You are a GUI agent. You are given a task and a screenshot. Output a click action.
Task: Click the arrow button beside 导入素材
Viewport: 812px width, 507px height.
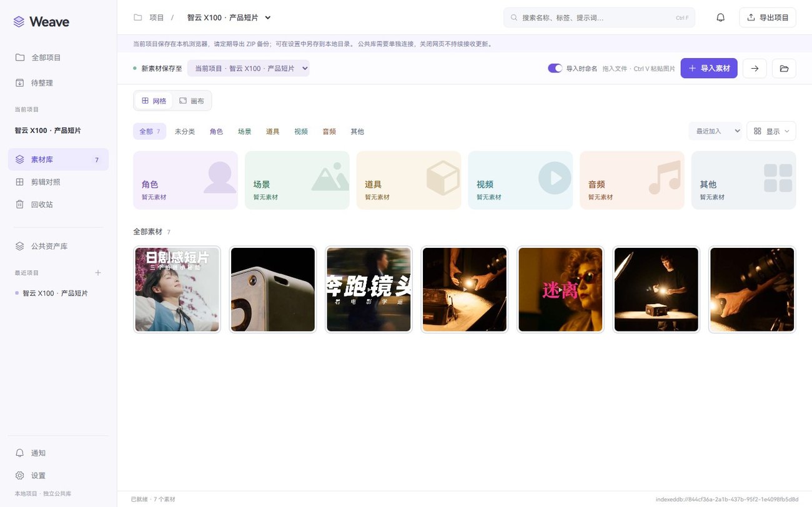pyautogui.click(x=755, y=68)
